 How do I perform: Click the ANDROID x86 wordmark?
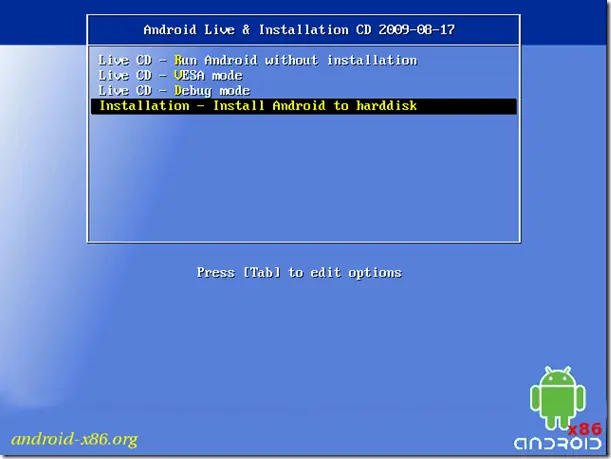(x=558, y=439)
